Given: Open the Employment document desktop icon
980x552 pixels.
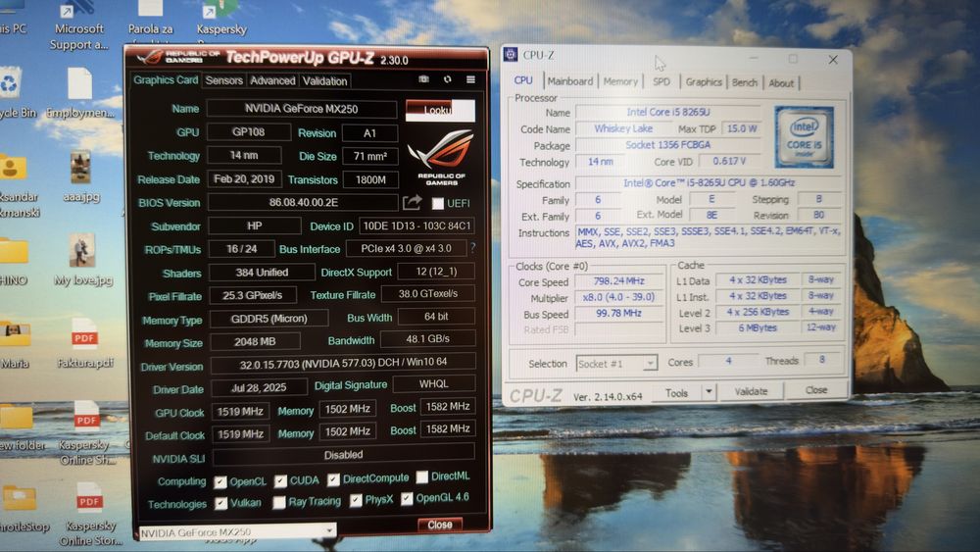Looking at the screenshot, I should [x=80, y=92].
